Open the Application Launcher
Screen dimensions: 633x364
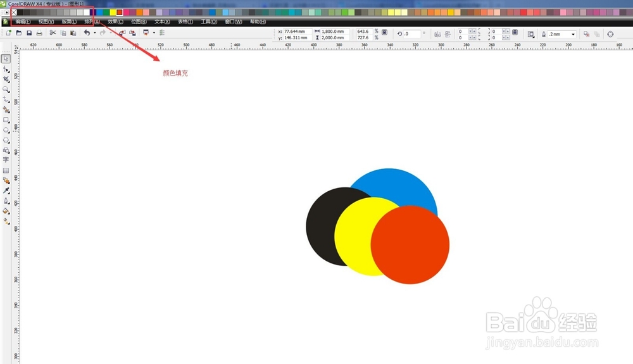point(146,33)
